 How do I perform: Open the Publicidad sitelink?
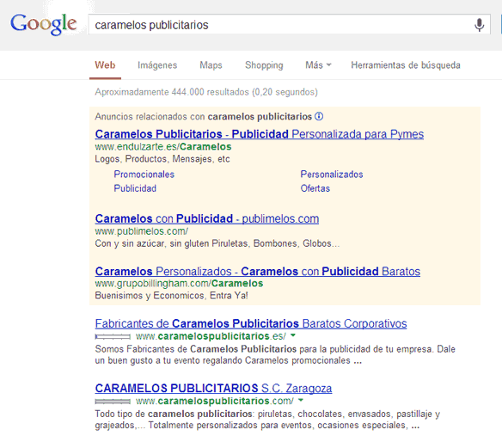pyautogui.click(x=135, y=188)
